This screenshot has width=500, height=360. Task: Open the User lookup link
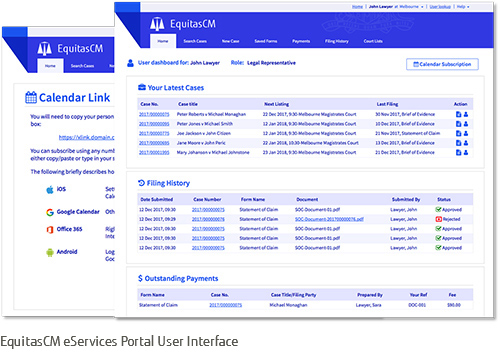(440, 6)
